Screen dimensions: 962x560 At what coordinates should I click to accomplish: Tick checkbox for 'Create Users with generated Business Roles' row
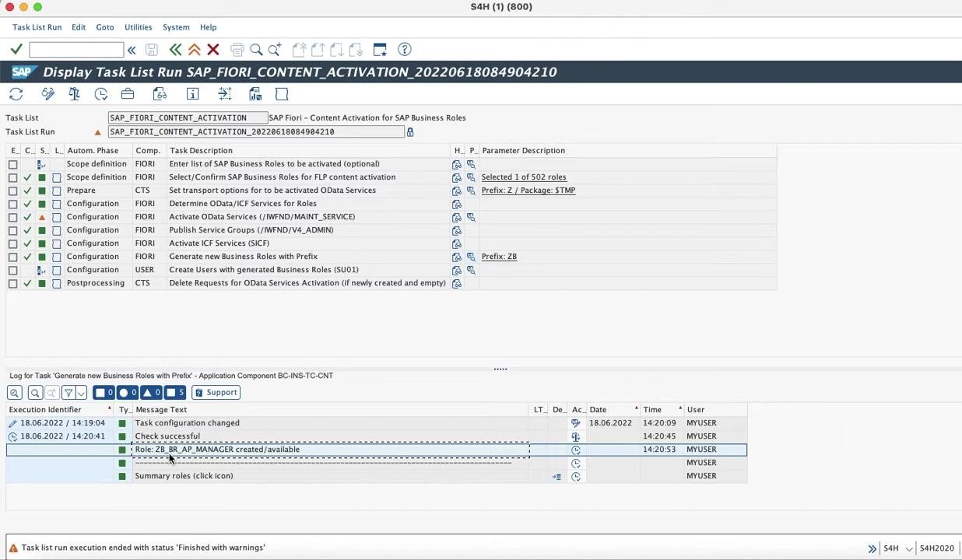click(x=12, y=270)
